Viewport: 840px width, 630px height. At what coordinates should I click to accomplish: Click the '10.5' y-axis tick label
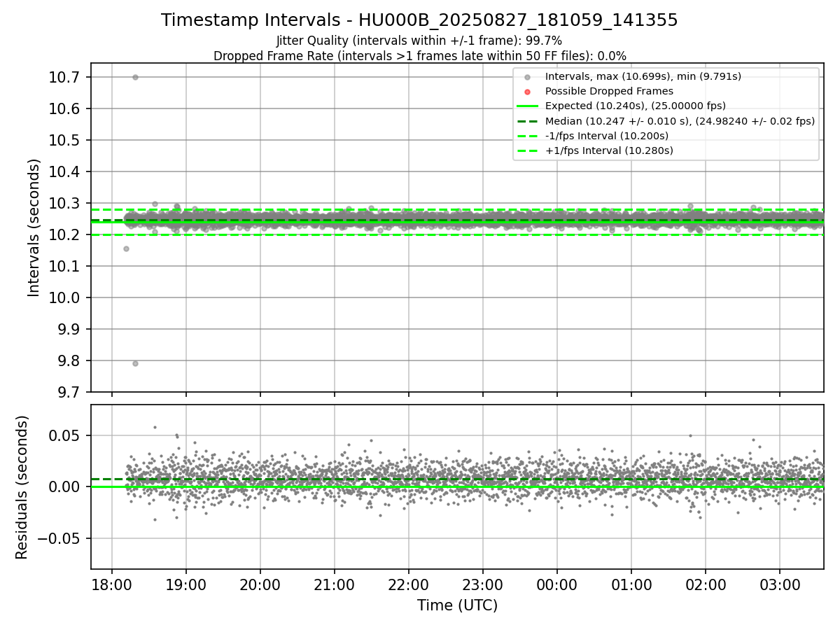coord(66,140)
